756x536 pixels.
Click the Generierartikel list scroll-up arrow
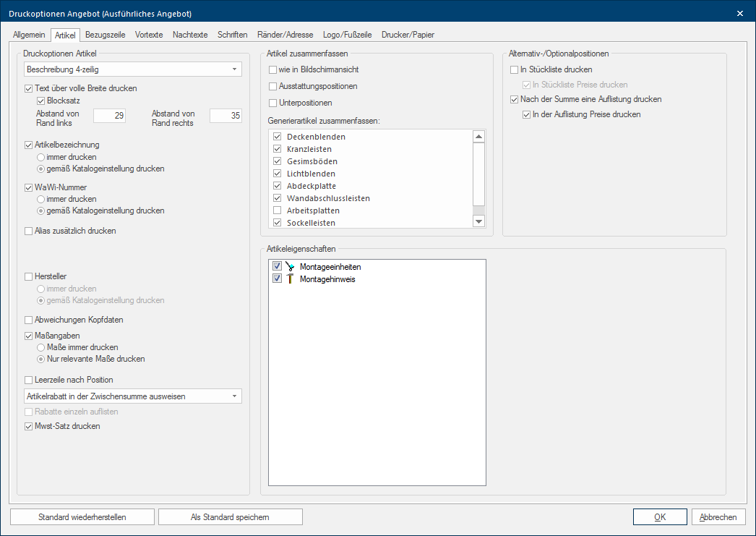pyautogui.click(x=478, y=137)
